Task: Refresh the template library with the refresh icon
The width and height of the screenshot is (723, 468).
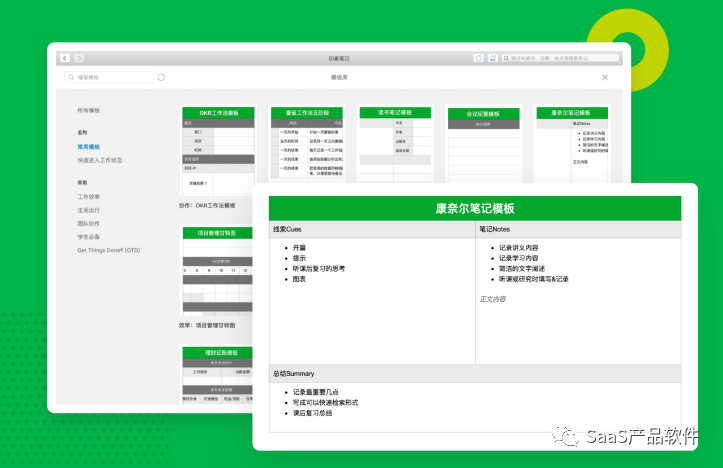Action: pos(161,77)
